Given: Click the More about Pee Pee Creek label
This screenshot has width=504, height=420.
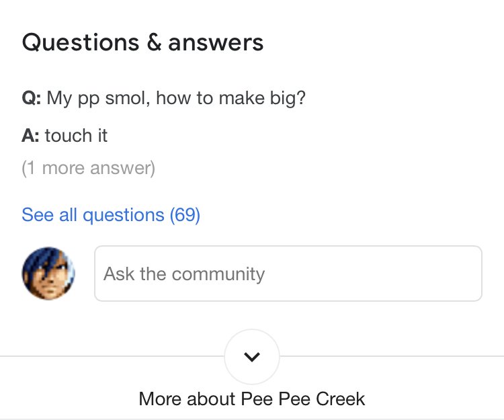Looking at the screenshot, I should (252, 399).
